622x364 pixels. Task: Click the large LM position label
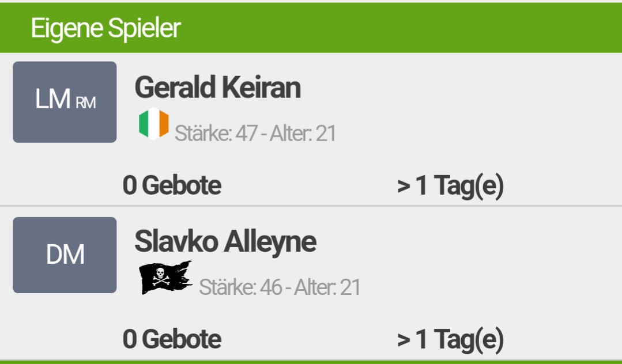(53, 98)
